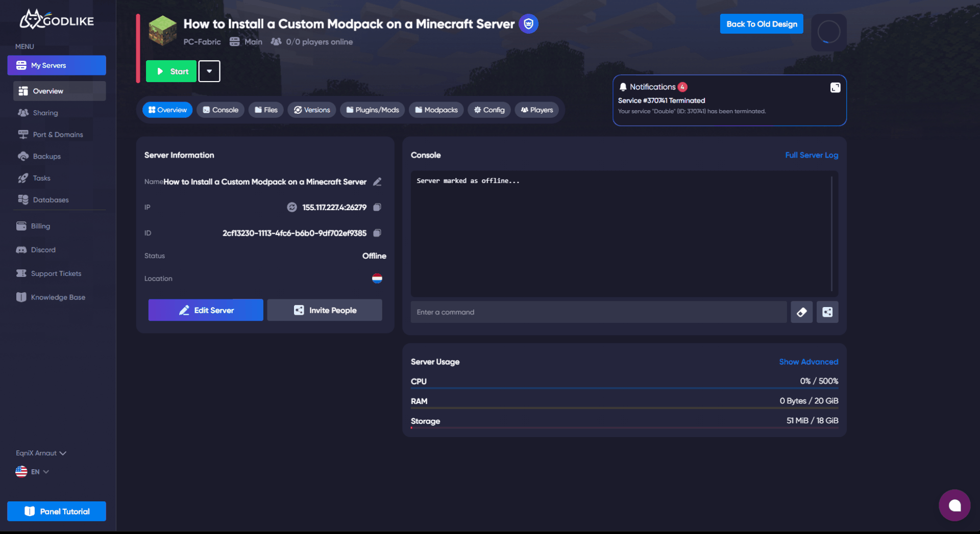Expand the EqniX Arnaut account menu
The image size is (980, 534).
41,453
